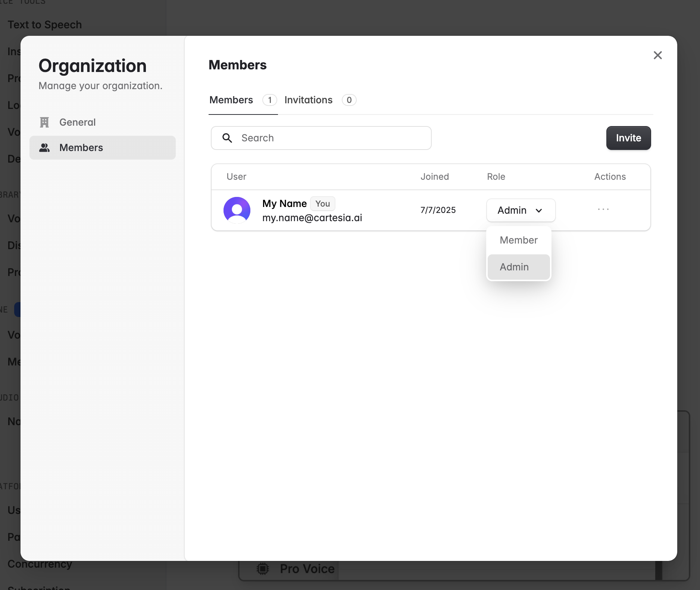Select Member from the role dropdown
This screenshot has height=590, width=700.
(519, 240)
